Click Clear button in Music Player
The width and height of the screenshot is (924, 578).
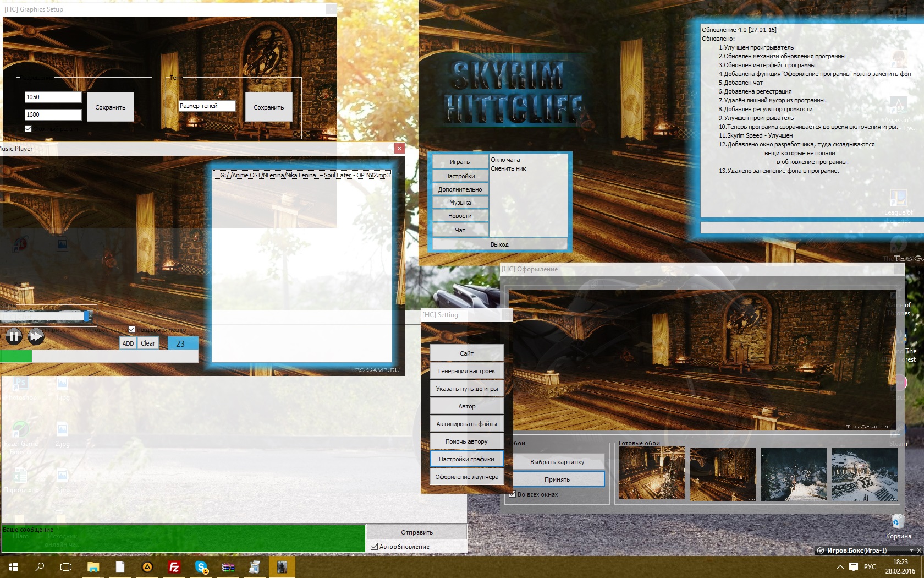click(148, 343)
